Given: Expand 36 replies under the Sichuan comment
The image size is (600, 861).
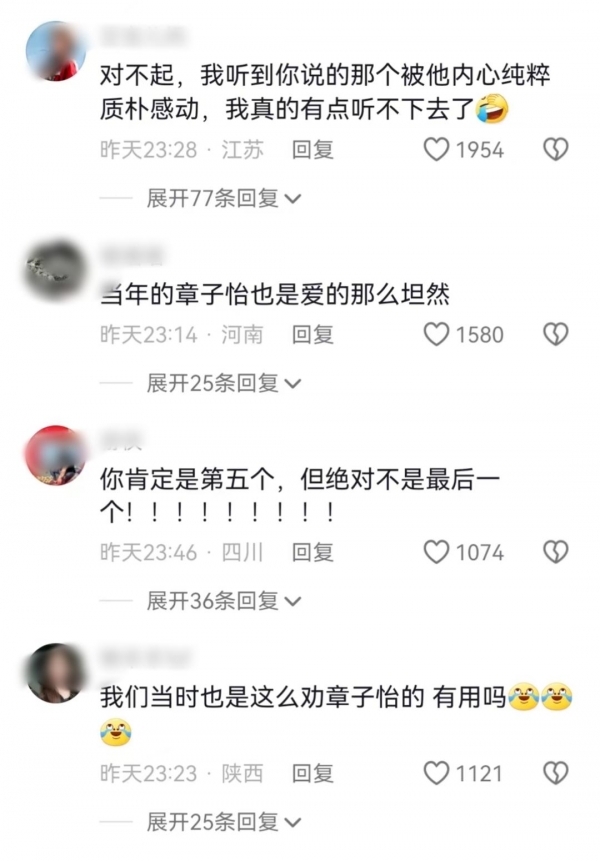Looking at the screenshot, I should point(224,601).
